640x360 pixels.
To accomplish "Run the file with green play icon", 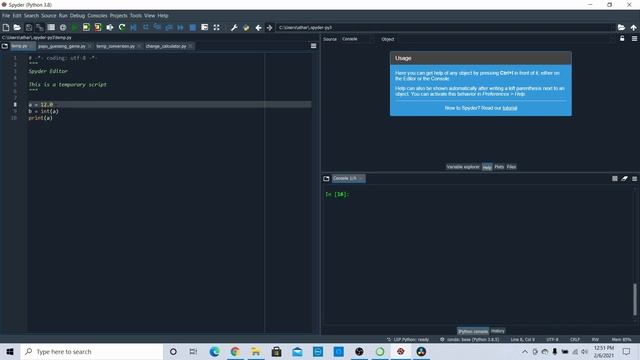I will (74, 27).
